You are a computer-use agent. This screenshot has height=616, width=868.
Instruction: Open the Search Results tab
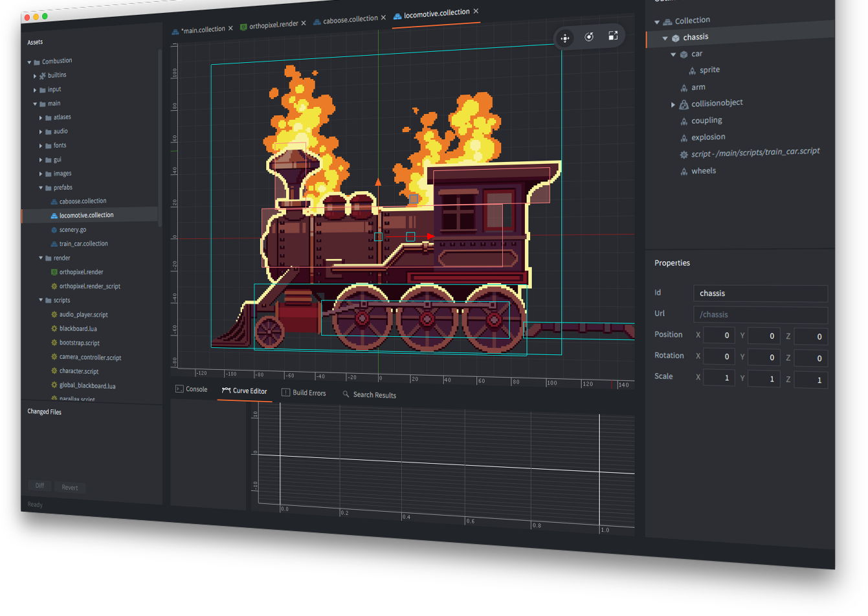tap(370, 394)
